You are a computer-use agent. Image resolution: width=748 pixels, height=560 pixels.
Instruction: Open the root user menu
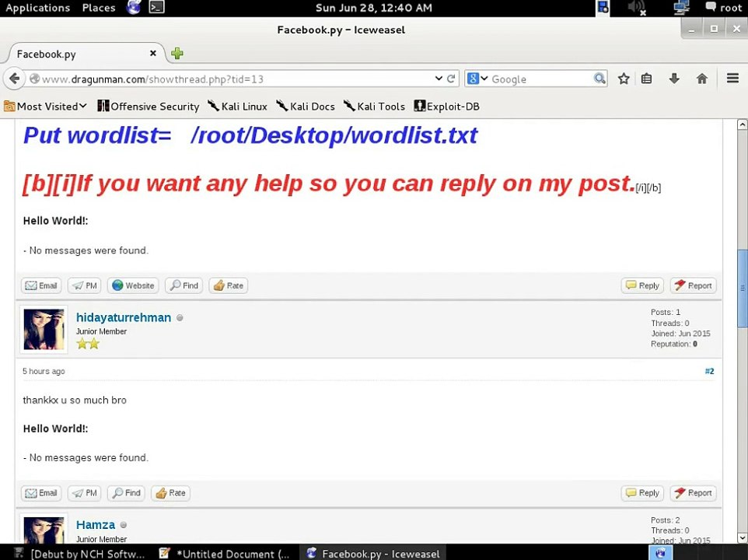[724, 8]
